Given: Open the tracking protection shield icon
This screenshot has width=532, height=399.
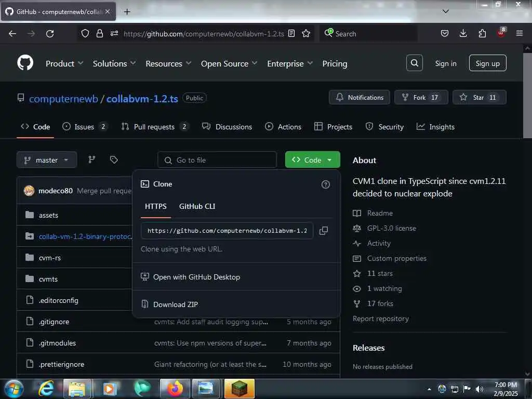Looking at the screenshot, I should click(85, 33).
